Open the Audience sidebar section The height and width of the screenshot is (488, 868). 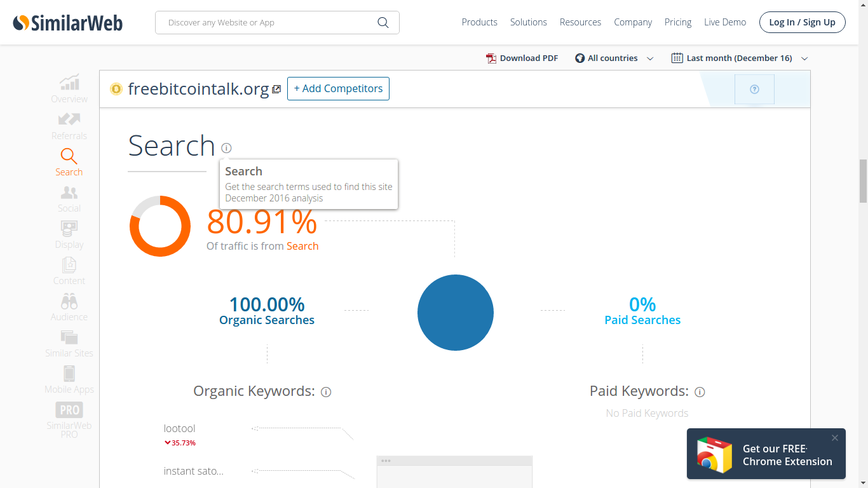click(69, 307)
